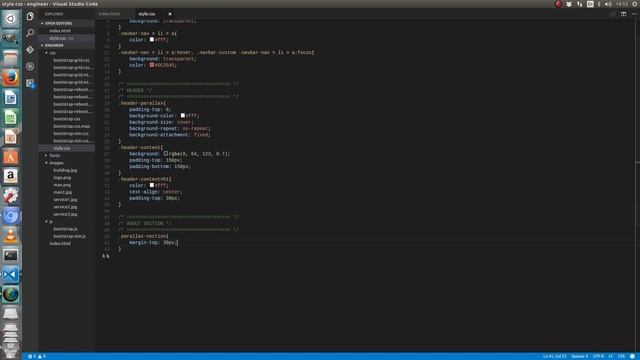Screen dimensions: 640x360
Task: Open the editor more actions menu
Action: 634,14
